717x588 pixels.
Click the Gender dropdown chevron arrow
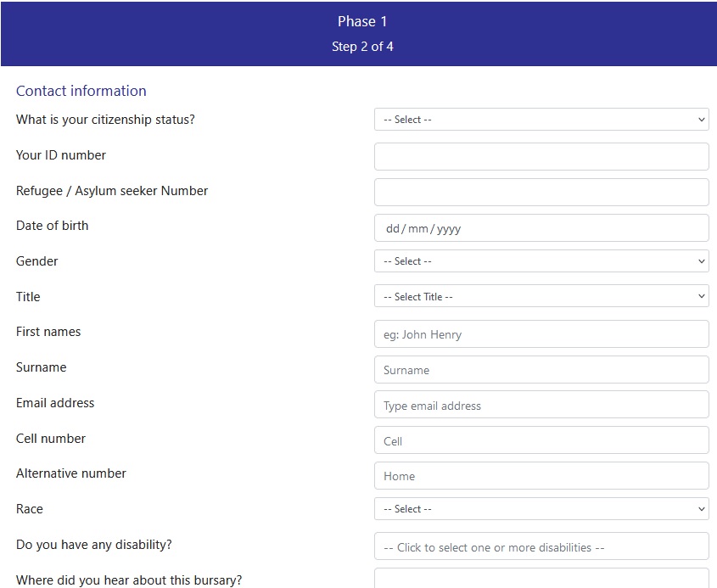click(x=702, y=261)
